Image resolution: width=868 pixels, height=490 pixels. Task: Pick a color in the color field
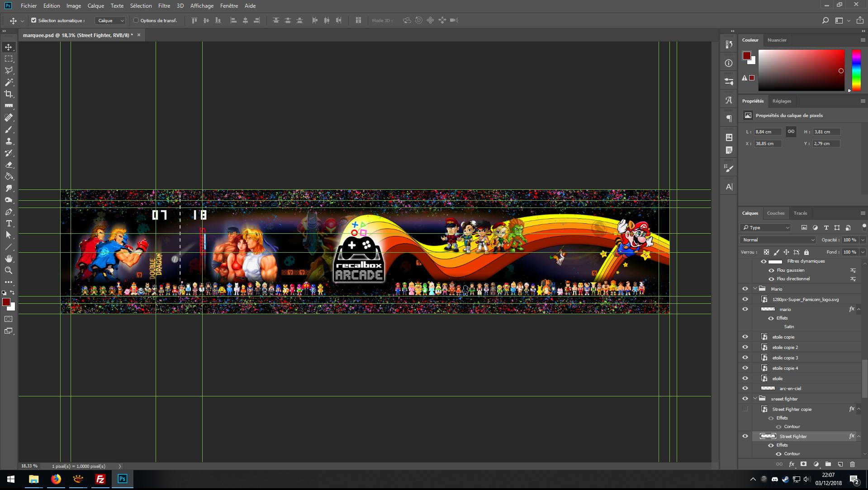tap(801, 70)
